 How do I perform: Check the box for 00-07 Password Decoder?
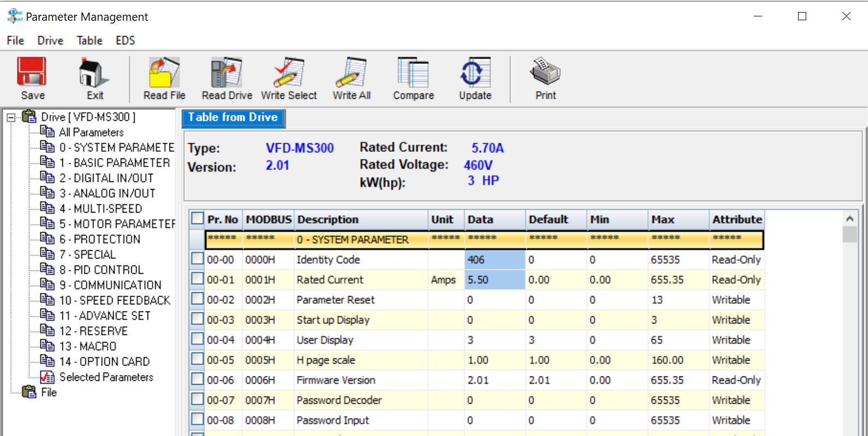point(197,399)
